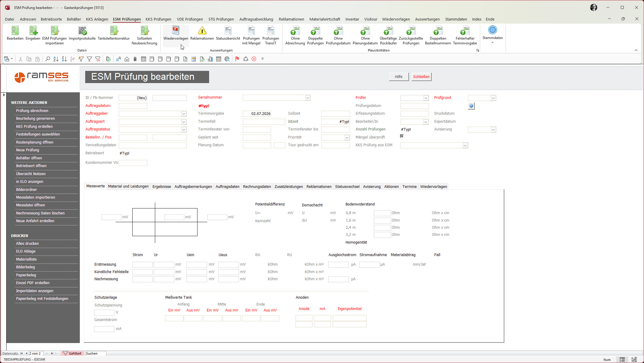Viewport: 644px width, 363px height.
Task: Run Ohne Planungsdatum check
Action: pos(365,35)
